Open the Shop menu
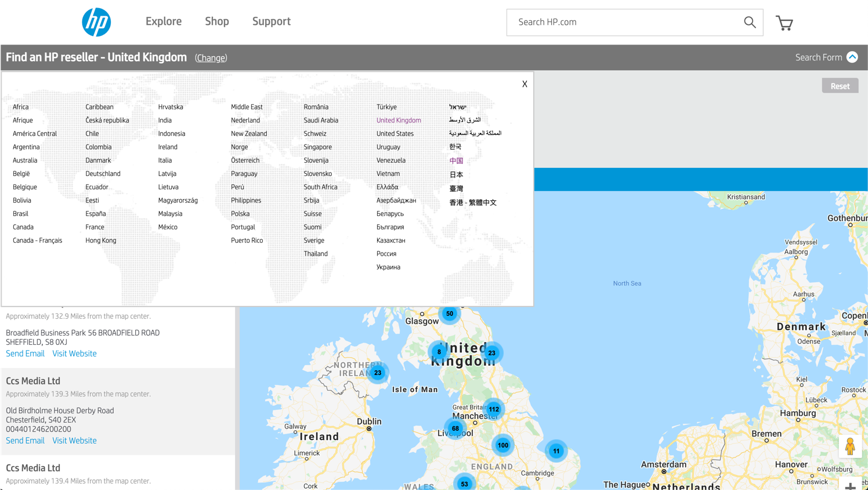This screenshot has height=490, width=868. pyautogui.click(x=217, y=21)
